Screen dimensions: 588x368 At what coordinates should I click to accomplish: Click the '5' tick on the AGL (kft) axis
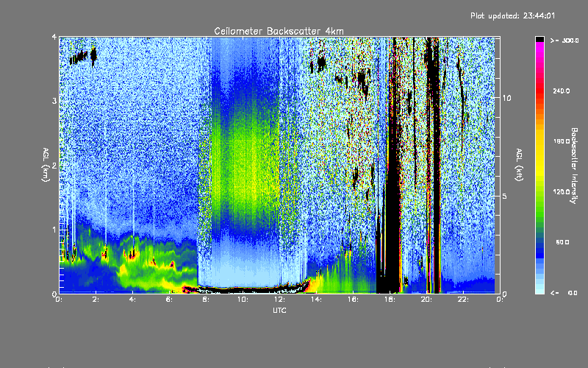(x=505, y=196)
